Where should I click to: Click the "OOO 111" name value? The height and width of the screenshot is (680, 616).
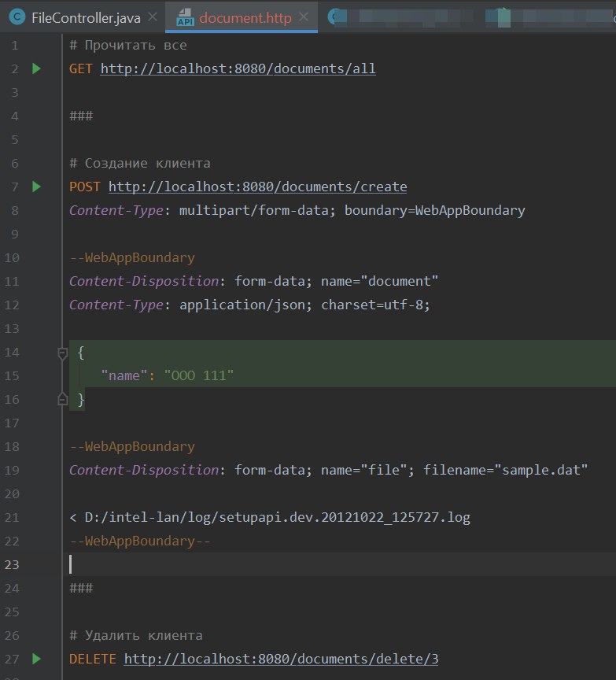(199, 376)
